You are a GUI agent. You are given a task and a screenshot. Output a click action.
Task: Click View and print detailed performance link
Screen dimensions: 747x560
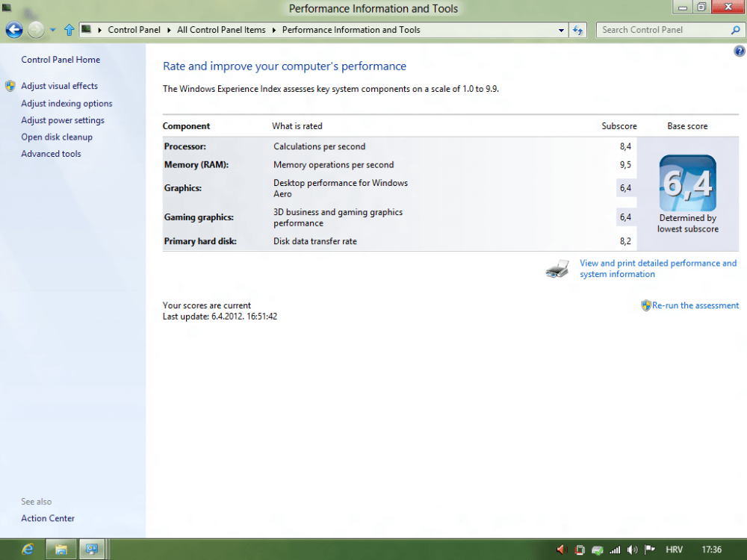coord(658,269)
